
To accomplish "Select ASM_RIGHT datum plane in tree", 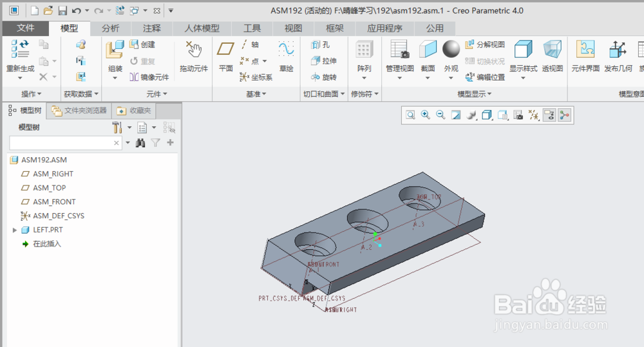I will [x=53, y=174].
